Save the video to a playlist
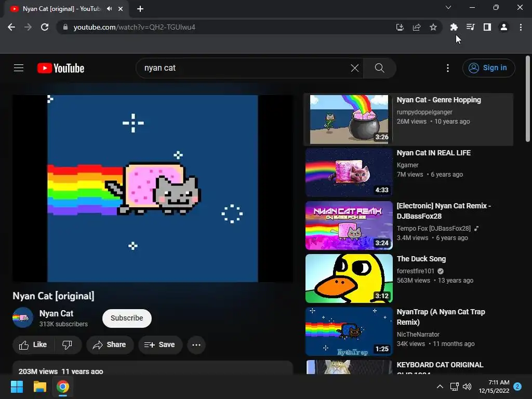The image size is (532, 399). pyautogui.click(x=160, y=345)
